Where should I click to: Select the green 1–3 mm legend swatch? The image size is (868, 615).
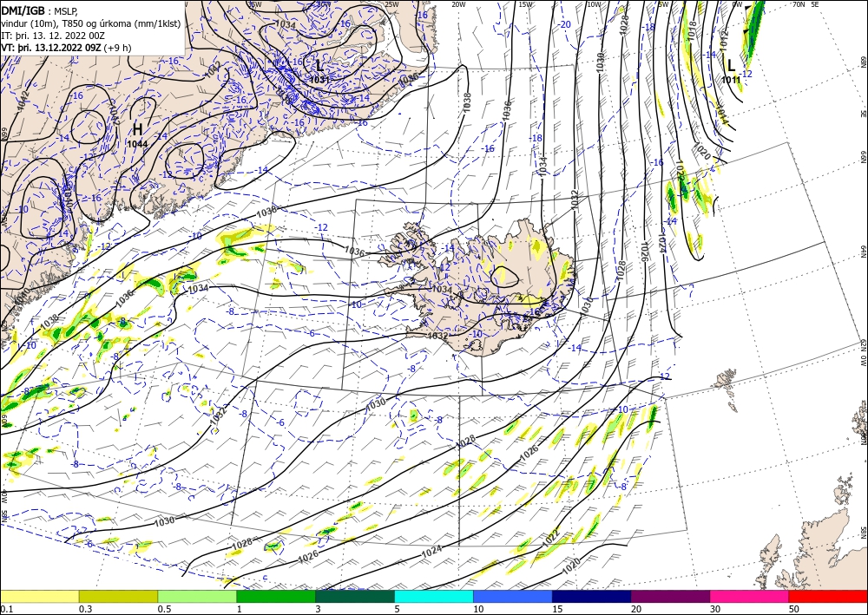click(x=276, y=596)
